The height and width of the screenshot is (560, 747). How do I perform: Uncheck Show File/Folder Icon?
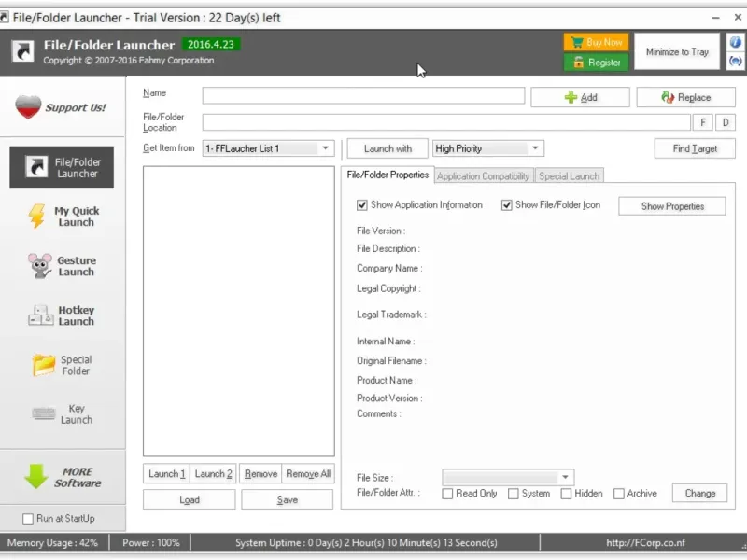[507, 205]
